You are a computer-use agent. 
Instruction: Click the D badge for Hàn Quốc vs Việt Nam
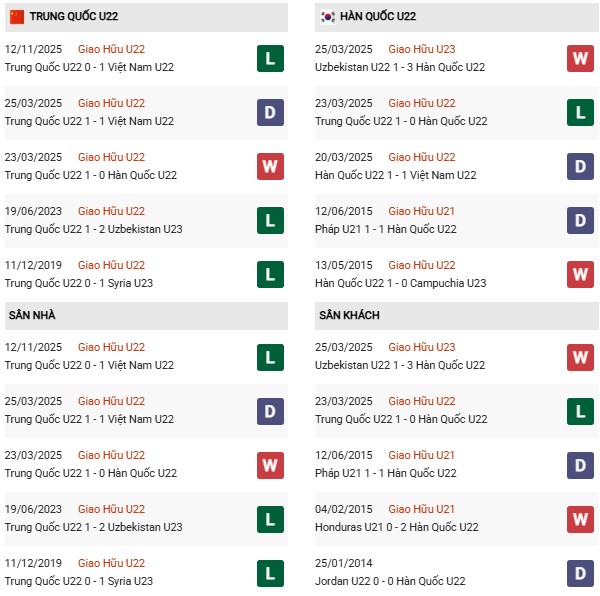pos(581,166)
